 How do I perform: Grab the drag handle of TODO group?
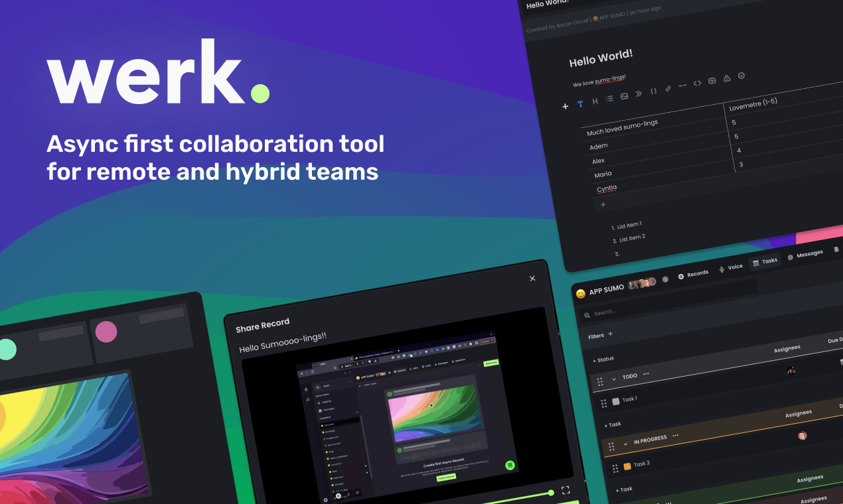600,381
